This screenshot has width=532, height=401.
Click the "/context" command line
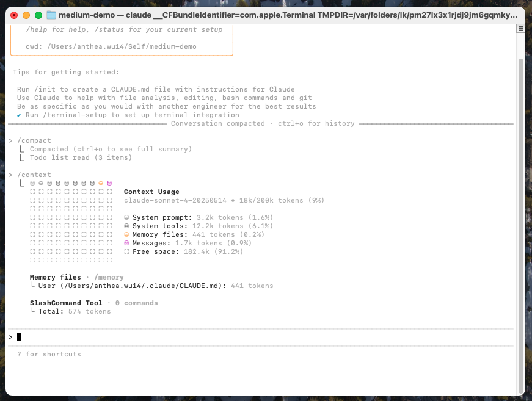click(34, 175)
